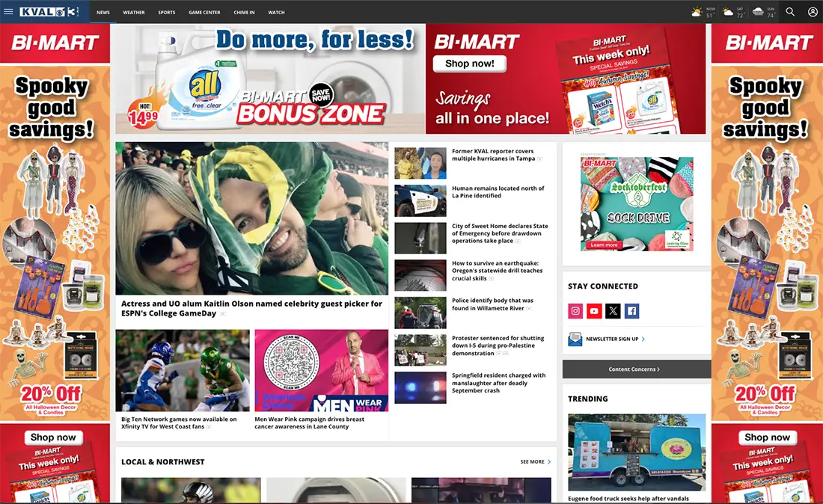This screenshot has width=823, height=504.
Task: Open the Watch menu
Action: tap(276, 12)
